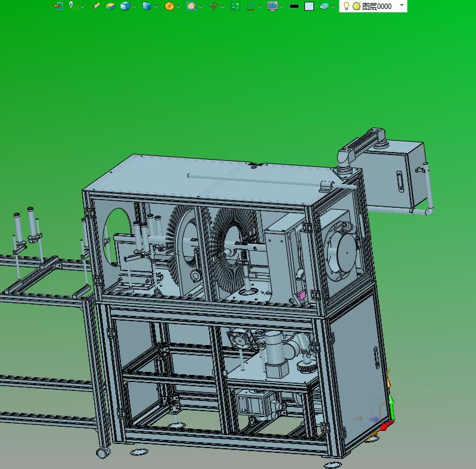This screenshot has height=469, width=476.
Task: Open dropdown next to section bracket icon
Action: coord(259,7)
